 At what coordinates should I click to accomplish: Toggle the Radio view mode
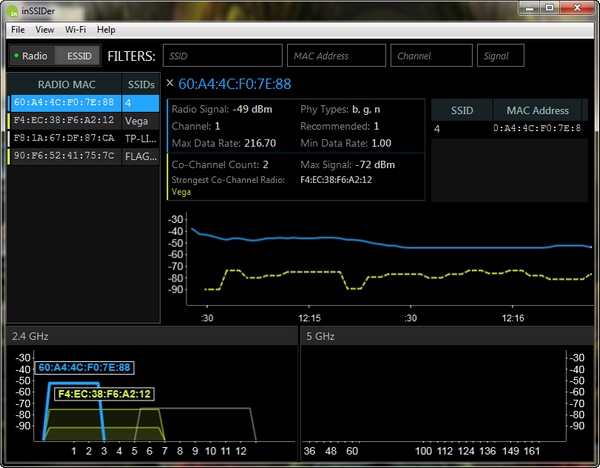click(30, 56)
